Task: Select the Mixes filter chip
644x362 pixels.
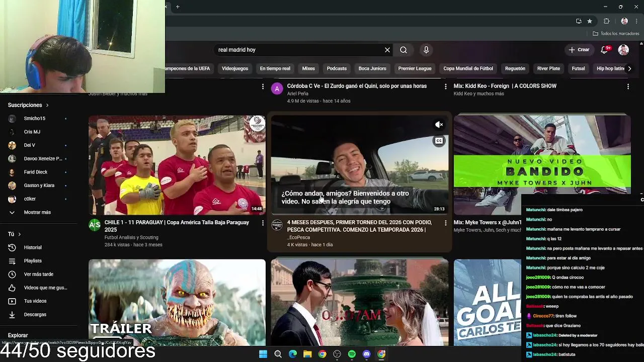Action: coord(308,68)
